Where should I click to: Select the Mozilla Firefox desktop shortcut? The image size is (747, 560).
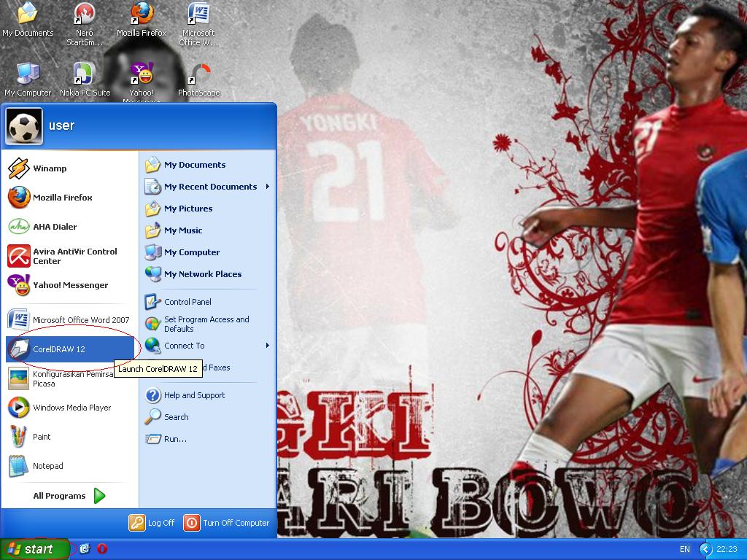[142, 20]
